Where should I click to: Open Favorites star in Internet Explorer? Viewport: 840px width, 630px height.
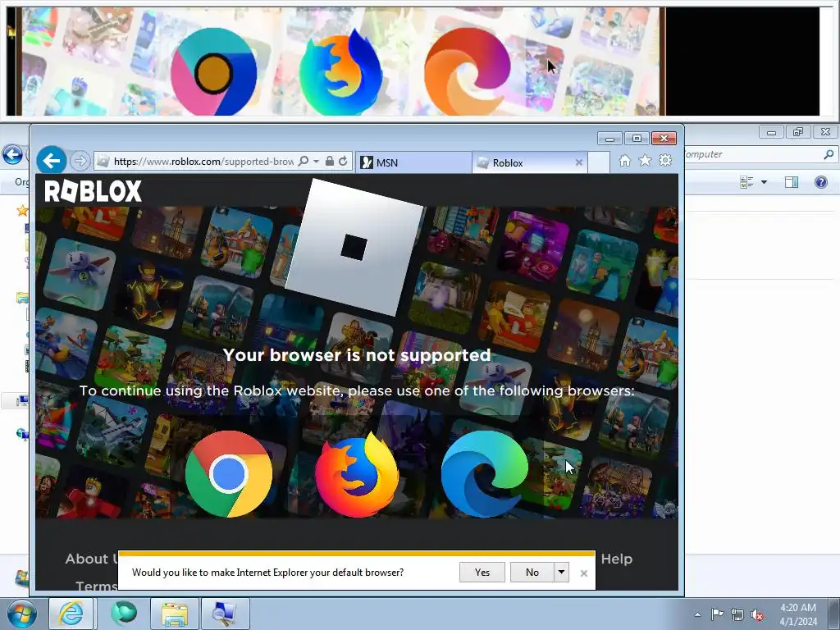click(x=645, y=161)
